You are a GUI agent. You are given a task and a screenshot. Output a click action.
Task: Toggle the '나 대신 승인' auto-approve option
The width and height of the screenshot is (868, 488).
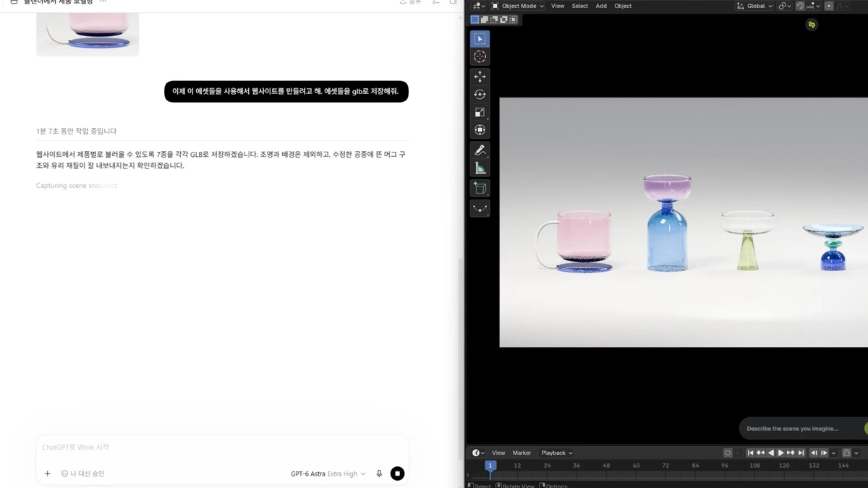(83, 474)
